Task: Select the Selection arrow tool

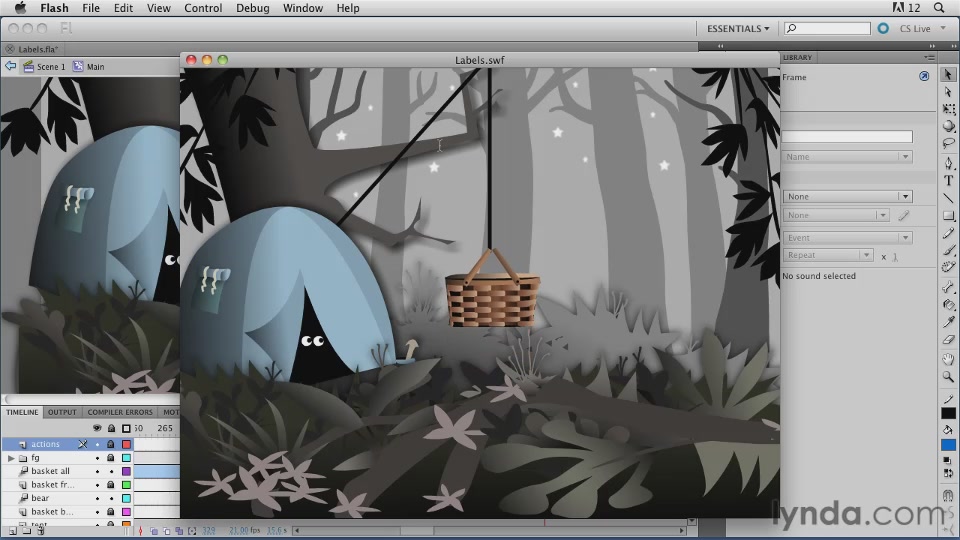Action: [x=948, y=74]
